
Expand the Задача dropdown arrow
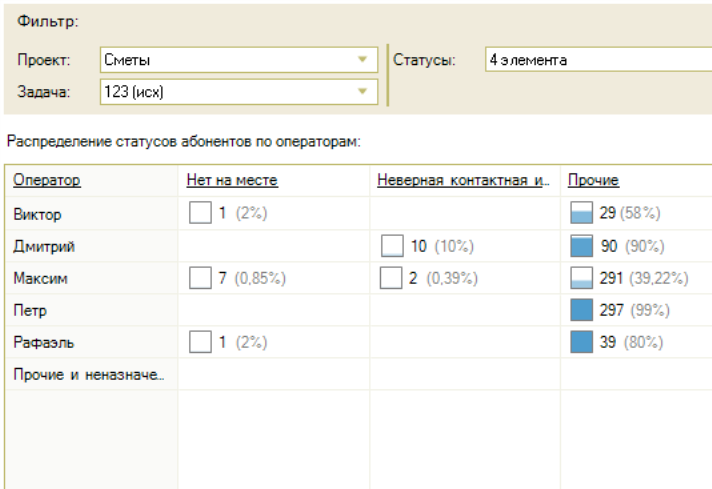point(363,92)
